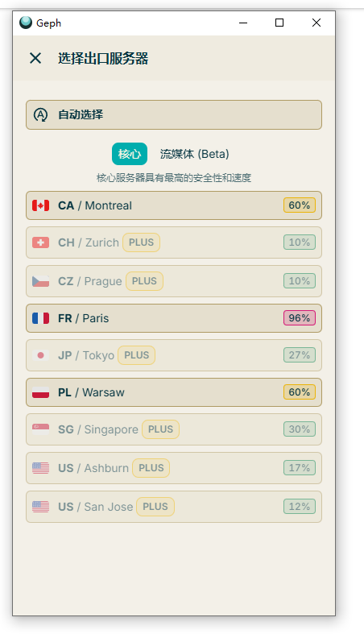
Task: Click the Japan flag icon
Action: (x=41, y=355)
